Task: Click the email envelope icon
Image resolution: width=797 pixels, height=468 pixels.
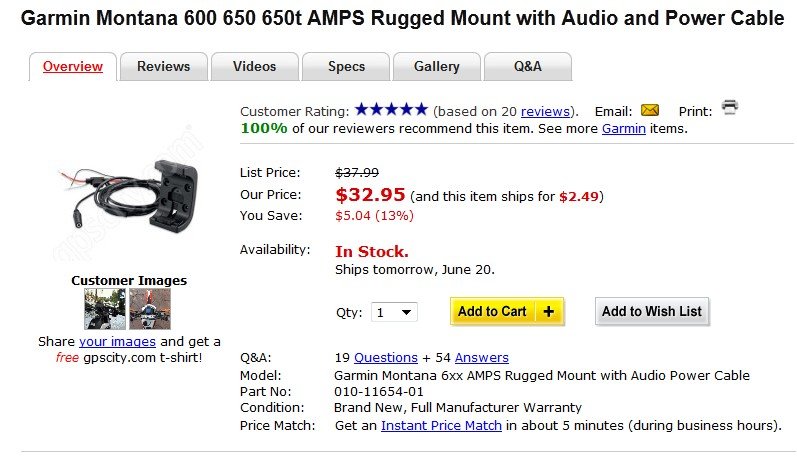Action: [650, 110]
